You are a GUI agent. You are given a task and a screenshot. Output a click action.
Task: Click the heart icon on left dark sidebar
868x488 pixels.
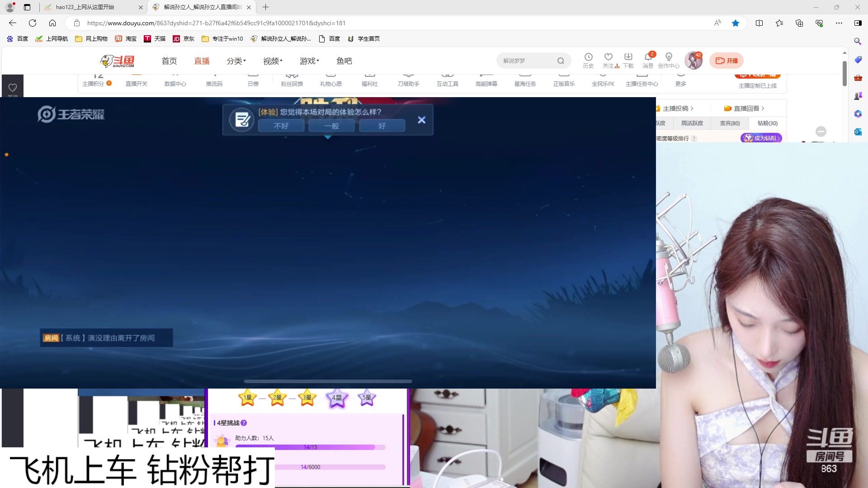point(13,88)
